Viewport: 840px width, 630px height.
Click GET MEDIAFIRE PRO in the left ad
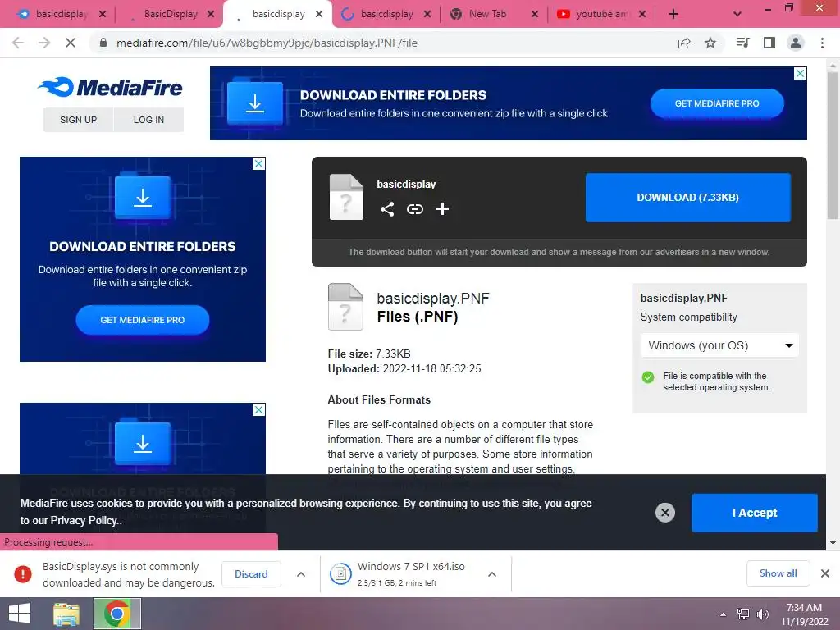pyautogui.click(x=143, y=320)
